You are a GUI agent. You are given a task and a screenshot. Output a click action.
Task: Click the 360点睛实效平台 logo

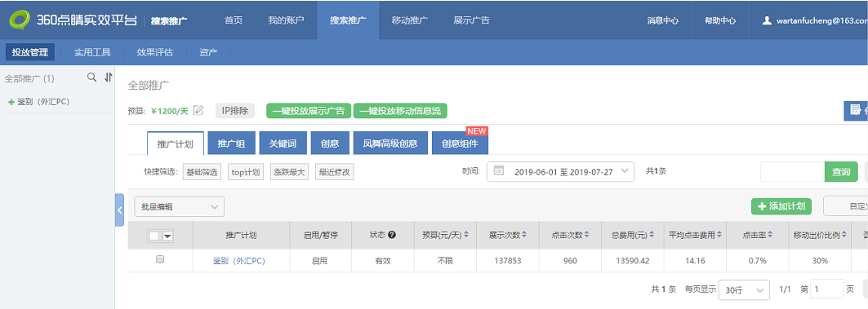[73, 20]
